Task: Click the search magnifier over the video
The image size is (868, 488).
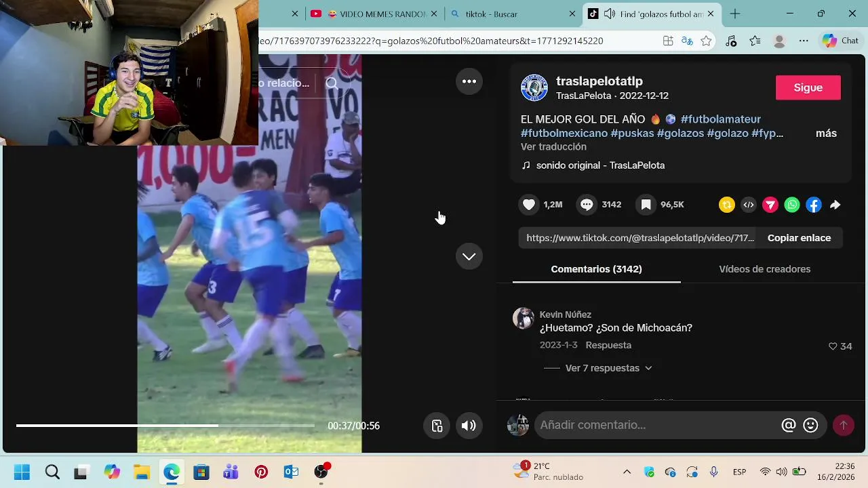Action: pyautogui.click(x=332, y=83)
